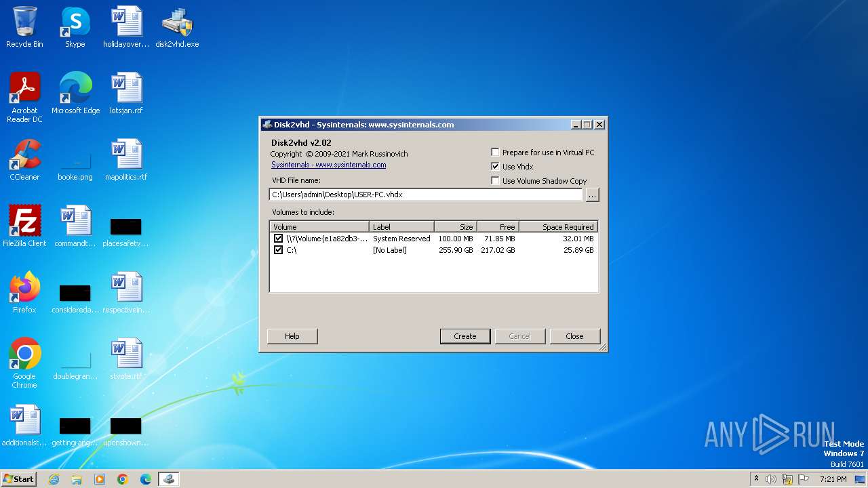Viewport: 868px width, 488px height.
Task: Launch Chrome from the taskbar
Action: [123, 479]
